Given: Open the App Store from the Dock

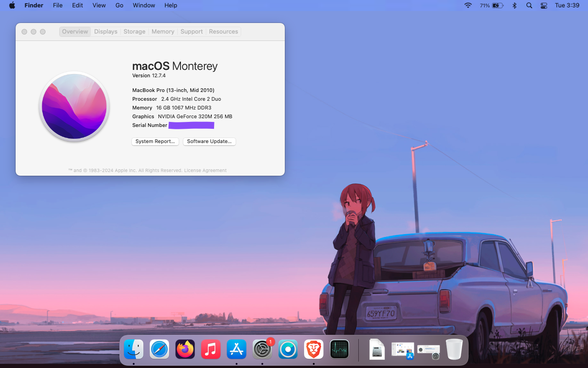Looking at the screenshot, I should (x=237, y=350).
